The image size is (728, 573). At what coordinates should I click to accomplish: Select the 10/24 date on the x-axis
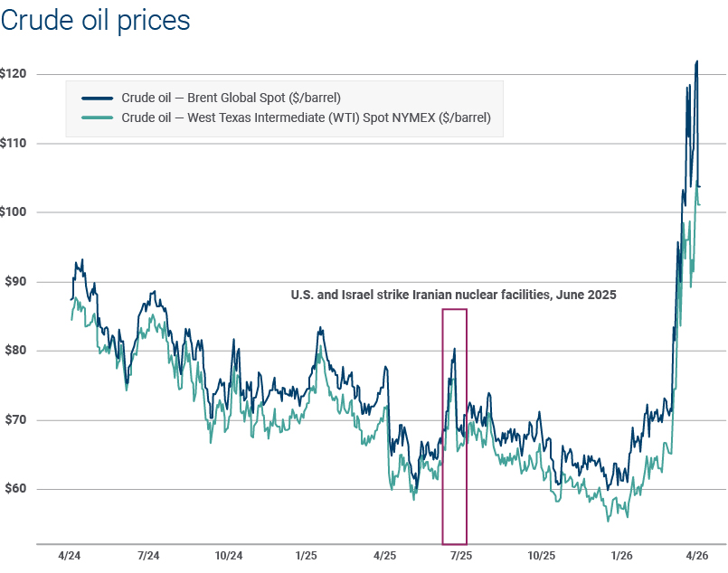coord(229,554)
